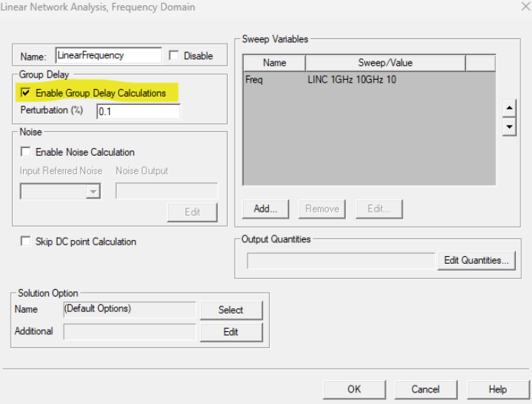Confirm the dialog with OK
This screenshot has height=404, width=532.
click(x=353, y=389)
